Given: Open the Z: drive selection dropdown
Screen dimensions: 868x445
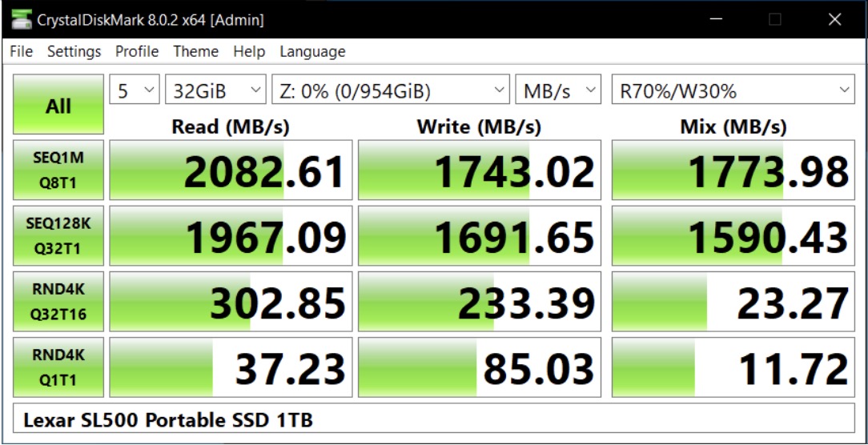Looking at the screenshot, I should 390,90.
